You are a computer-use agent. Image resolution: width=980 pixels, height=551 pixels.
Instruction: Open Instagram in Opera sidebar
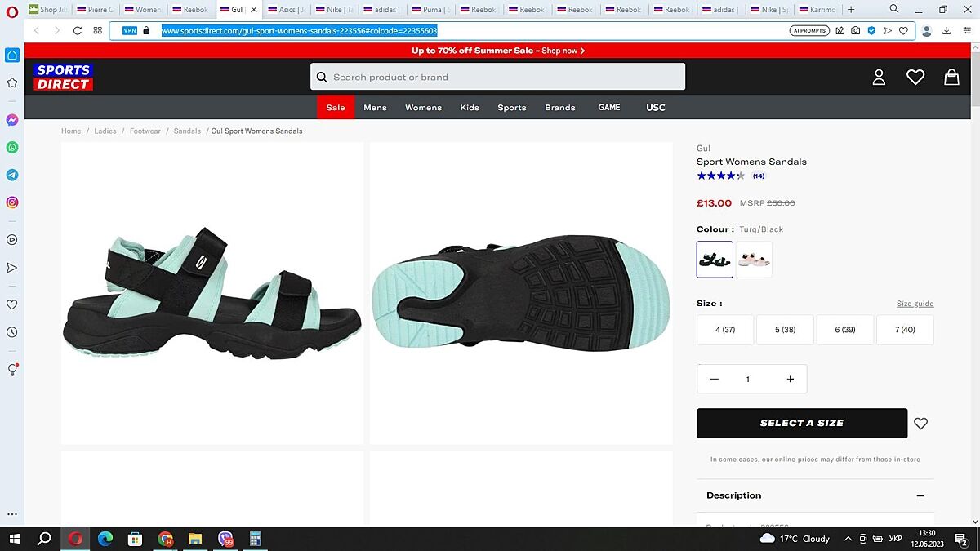(x=12, y=202)
